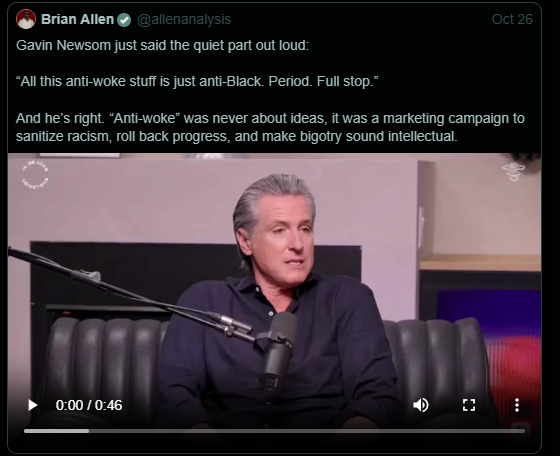Screen dimensions: 560x456
Task: Click the 0:00 / 0:46 time display
Action: coord(89,405)
